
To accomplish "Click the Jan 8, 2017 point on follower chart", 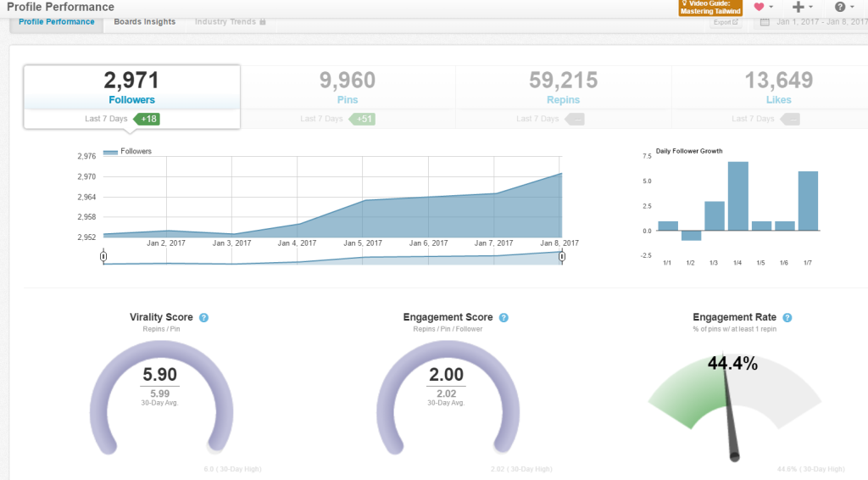I will [x=561, y=174].
